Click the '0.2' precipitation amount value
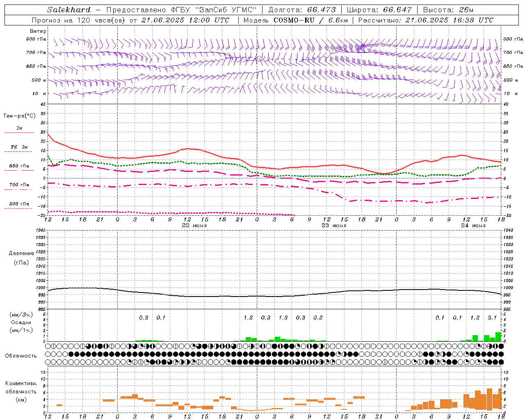525x420 pixels. coord(318,318)
